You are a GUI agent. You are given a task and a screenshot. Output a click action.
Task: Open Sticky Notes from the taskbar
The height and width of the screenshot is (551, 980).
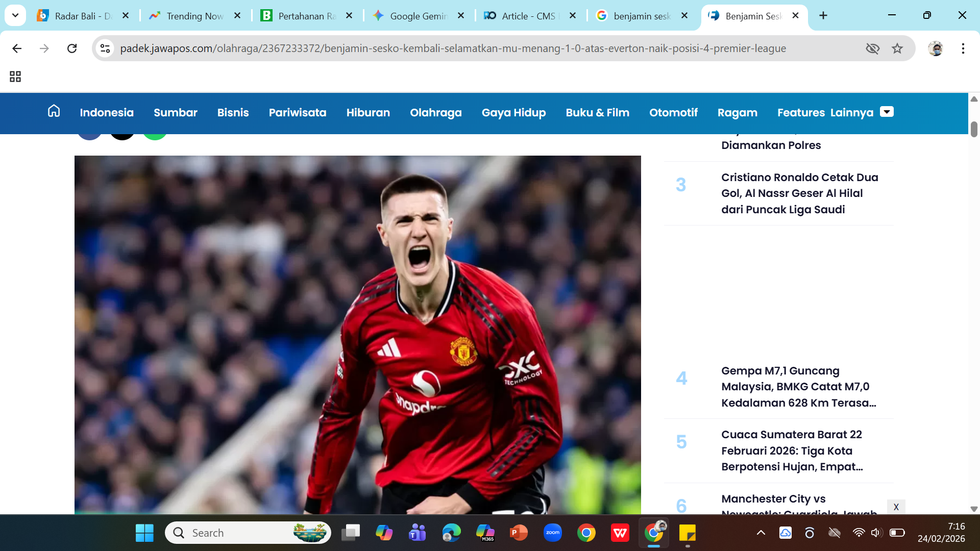[688, 533]
